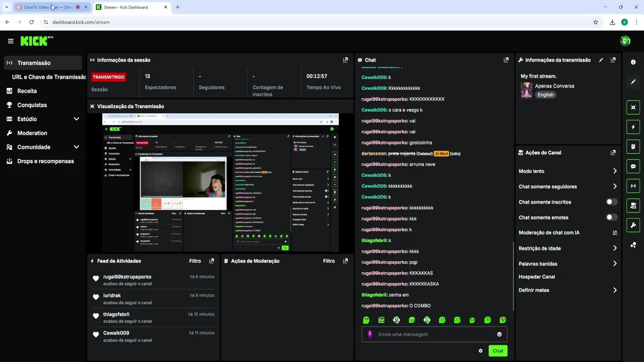Open the Definir metas options arrow
This screenshot has height=362, width=644.
(x=615, y=290)
